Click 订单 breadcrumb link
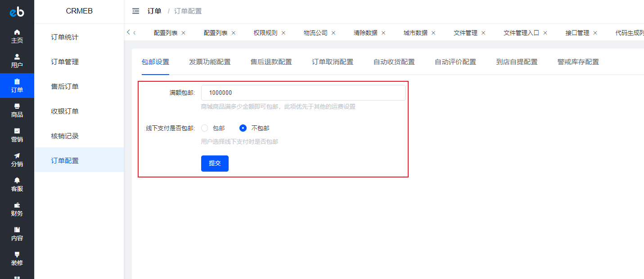This screenshot has width=644, height=279. click(x=154, y=11)
